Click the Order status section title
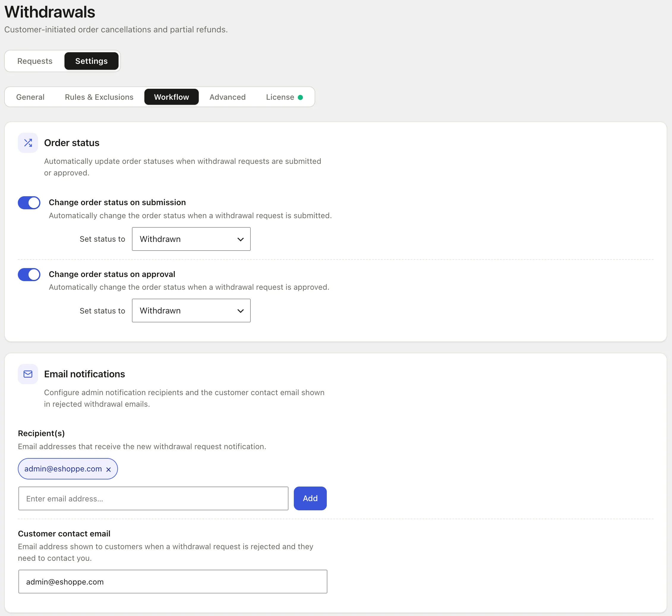This screenshot has height=616, width=672. coord(72,143)
